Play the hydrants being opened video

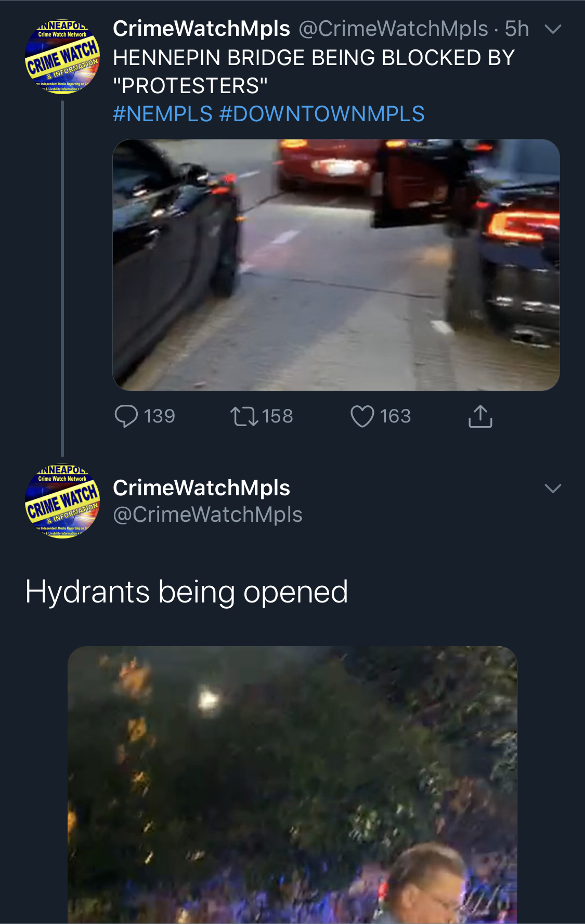pos(292,785)
